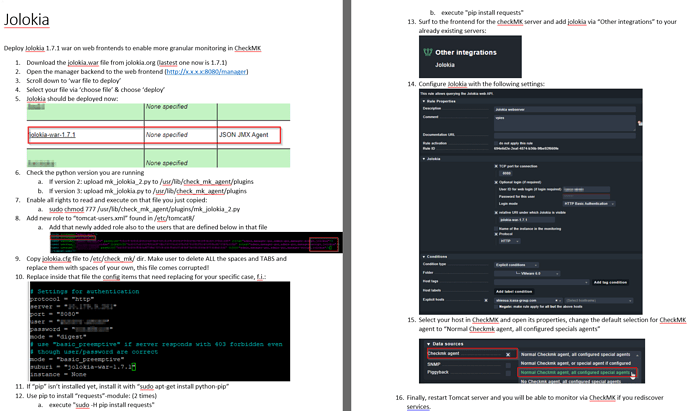This screenshot has width=690, height=411.
Task: Open the Condition type dropdown
Action: (514, 264)
